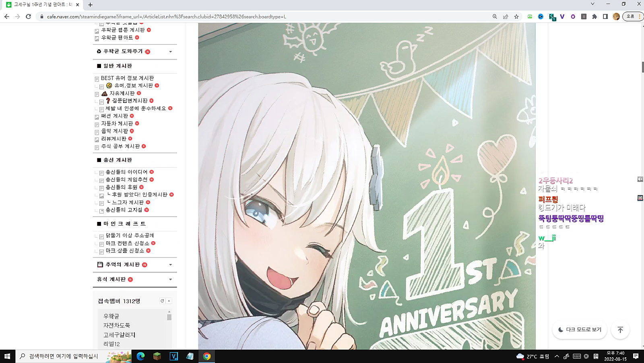This screenshot has width=644, height=363.
Task: Open the weather widget showing 27°C
Action: [533, 356]
